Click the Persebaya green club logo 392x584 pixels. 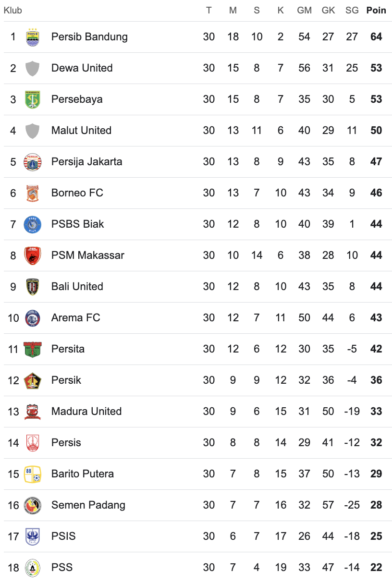pos(32,99)
